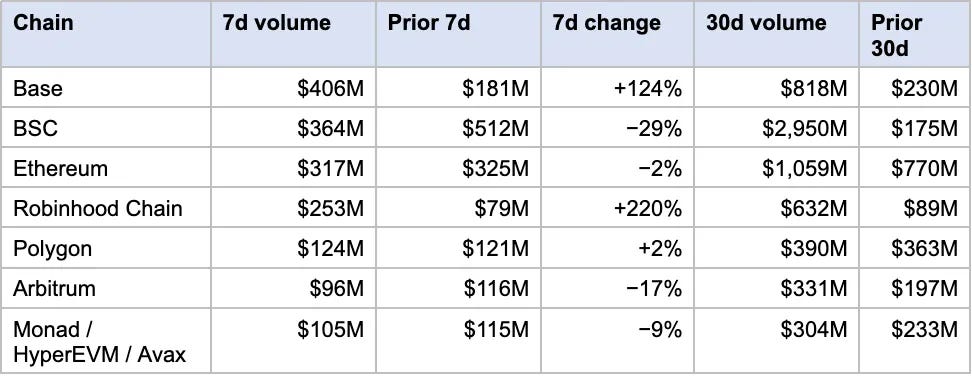The image size is (972, 376).
Task: Select the Robinhood Chain cell
Action: point(106,208)
